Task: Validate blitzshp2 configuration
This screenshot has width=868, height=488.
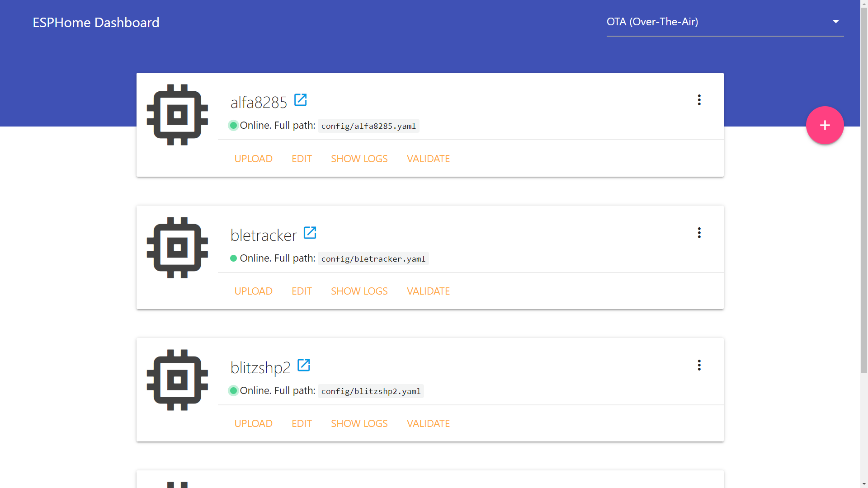Action: click(428, 423)
